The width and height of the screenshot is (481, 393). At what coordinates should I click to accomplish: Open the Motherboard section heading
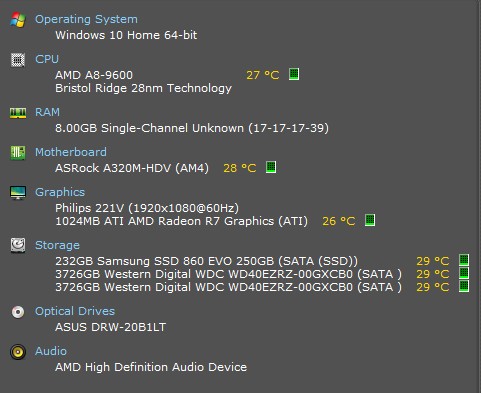(x=71, y=152)
